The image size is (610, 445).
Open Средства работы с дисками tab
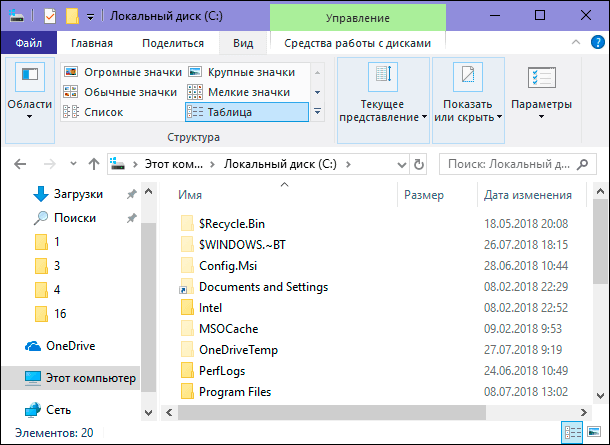pos(358,43)
